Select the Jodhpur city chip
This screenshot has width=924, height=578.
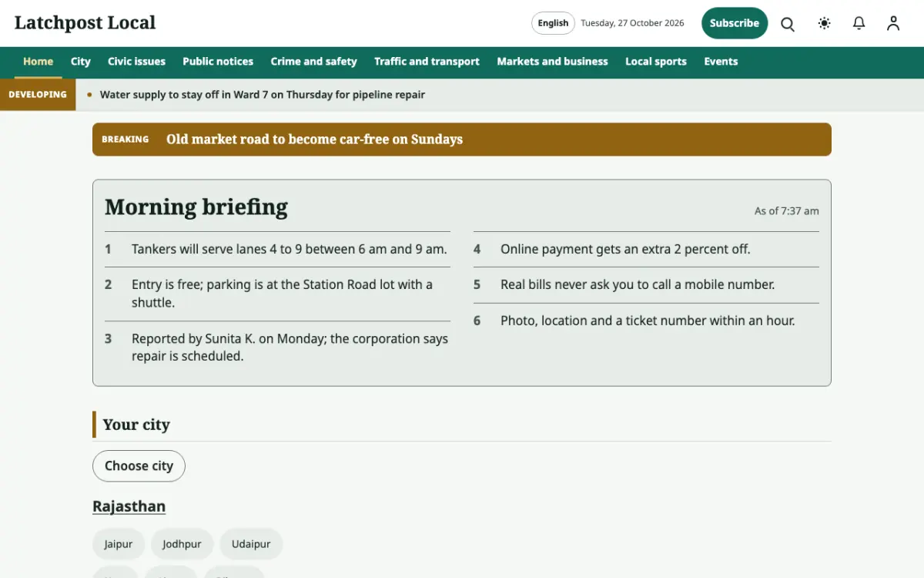tap(182, 544)
